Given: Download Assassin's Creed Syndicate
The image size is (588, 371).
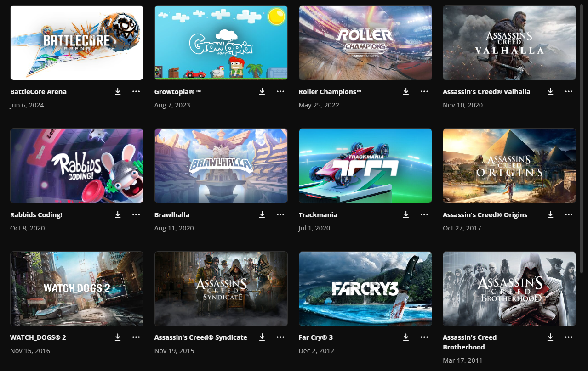Looking at the screenshot, I should click(x=262, y=337).
